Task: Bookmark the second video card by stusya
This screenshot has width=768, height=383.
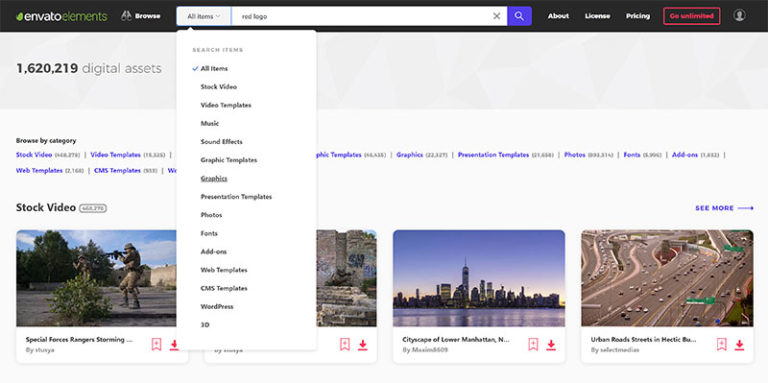Action: (x=345, y=345)
